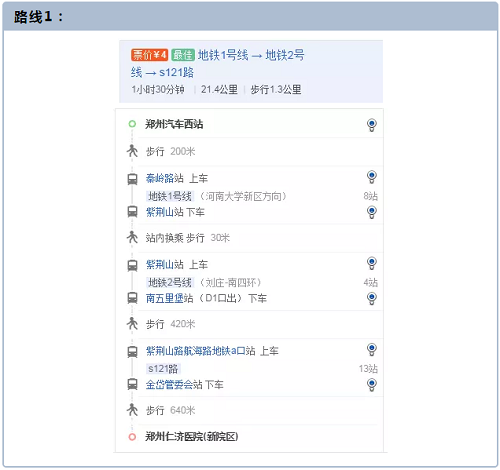The height and width of the screenshot is (470, 500).
Task: Click route title 地铁1号线 → 地铁2号线 → s121路
Action: [217, 63]
